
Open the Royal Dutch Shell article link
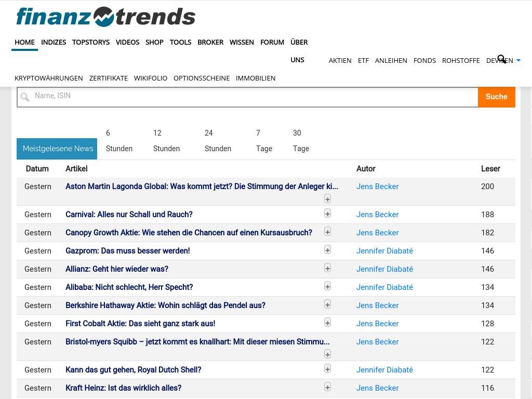point(133,370)
